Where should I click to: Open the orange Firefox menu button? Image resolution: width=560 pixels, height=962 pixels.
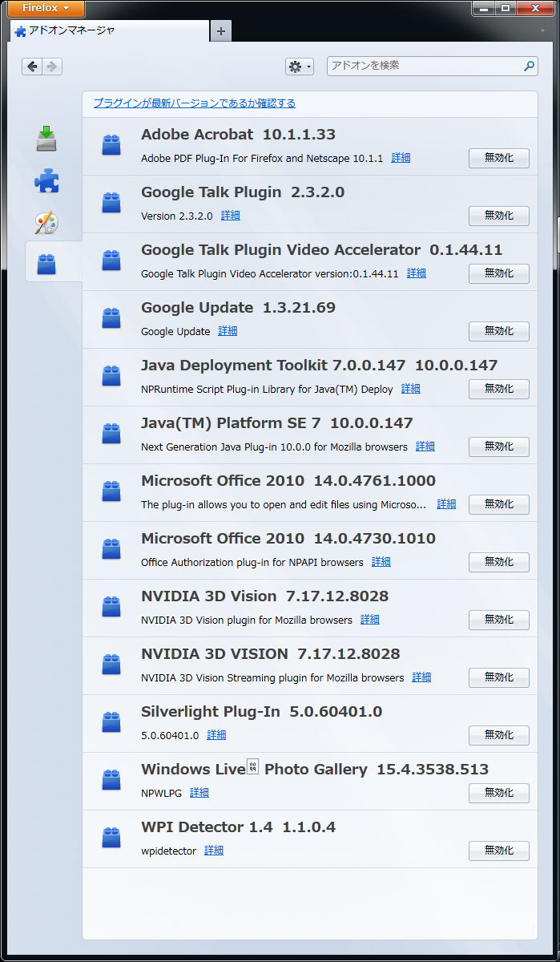(x=42, y=8)
